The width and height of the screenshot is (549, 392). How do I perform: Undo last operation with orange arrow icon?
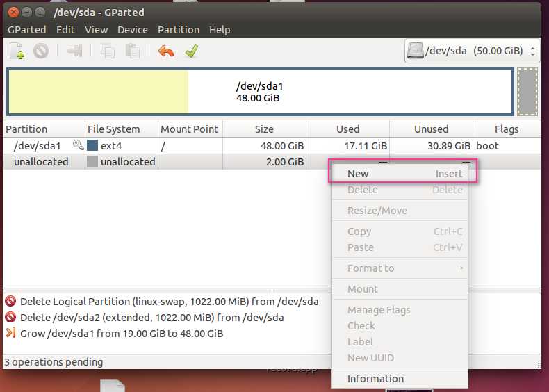pyautogui.click(x=166, y=51)
